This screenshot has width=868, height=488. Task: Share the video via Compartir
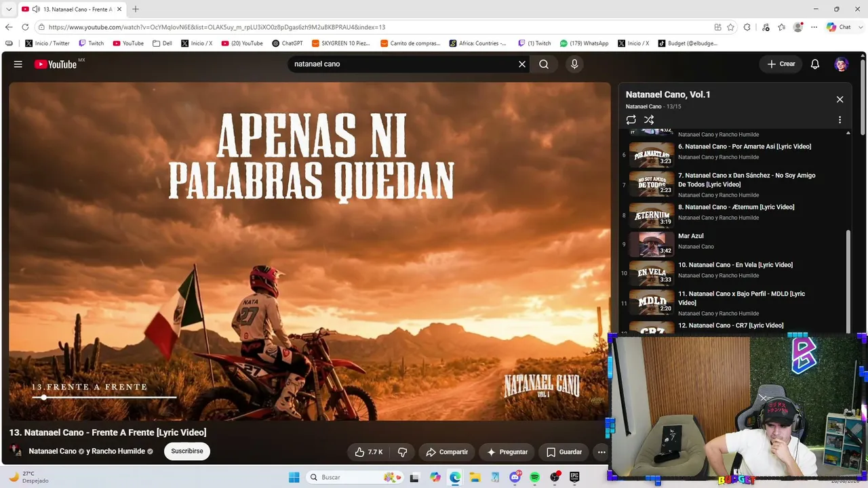coord(447,452)
